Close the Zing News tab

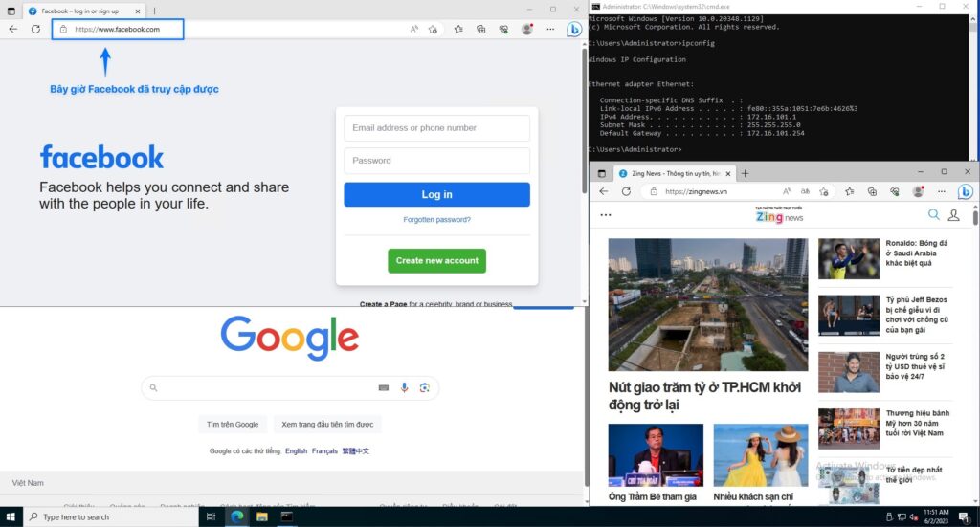[x=727, y=173]
